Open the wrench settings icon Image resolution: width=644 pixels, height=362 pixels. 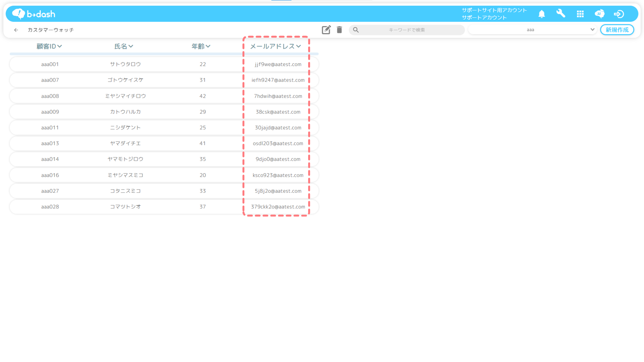click(561, 14)
